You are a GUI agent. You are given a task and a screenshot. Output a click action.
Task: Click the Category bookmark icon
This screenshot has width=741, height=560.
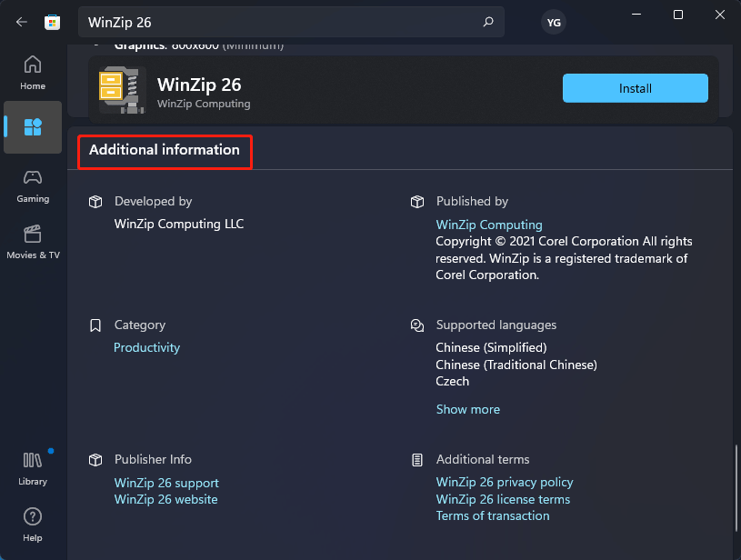tap(95, 325)
